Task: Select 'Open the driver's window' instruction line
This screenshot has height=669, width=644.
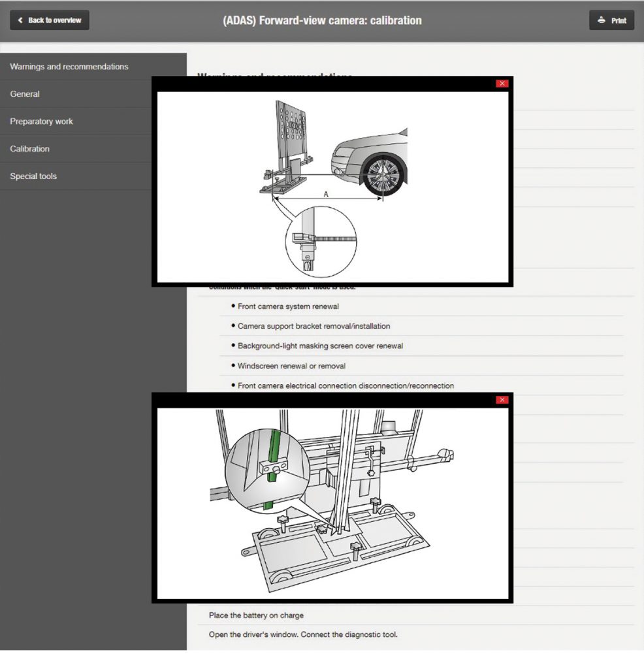Action: pos(303,634)
